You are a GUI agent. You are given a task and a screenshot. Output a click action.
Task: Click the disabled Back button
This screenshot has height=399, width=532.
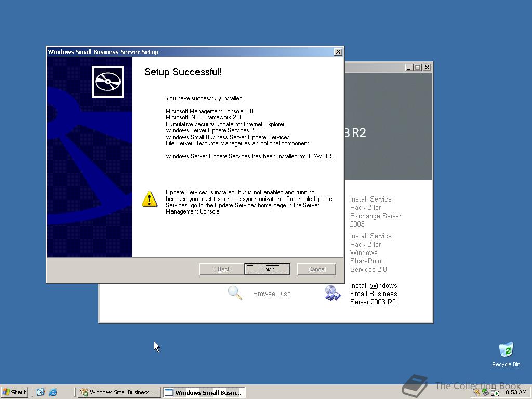click(221, 269)
